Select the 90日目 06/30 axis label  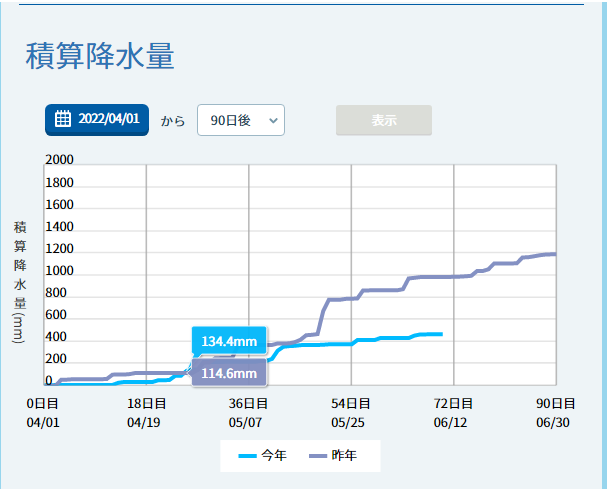pyautogui.click(x=555, y=412)
